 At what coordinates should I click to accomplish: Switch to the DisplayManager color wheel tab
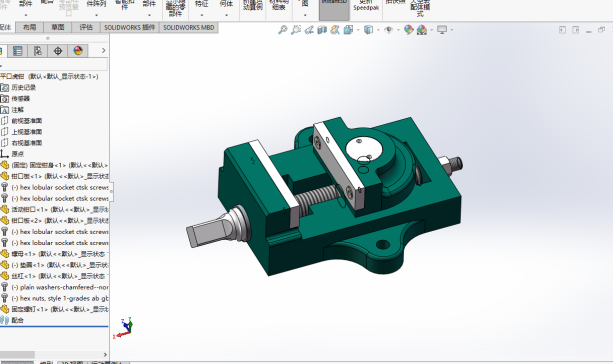coord(78,51)
